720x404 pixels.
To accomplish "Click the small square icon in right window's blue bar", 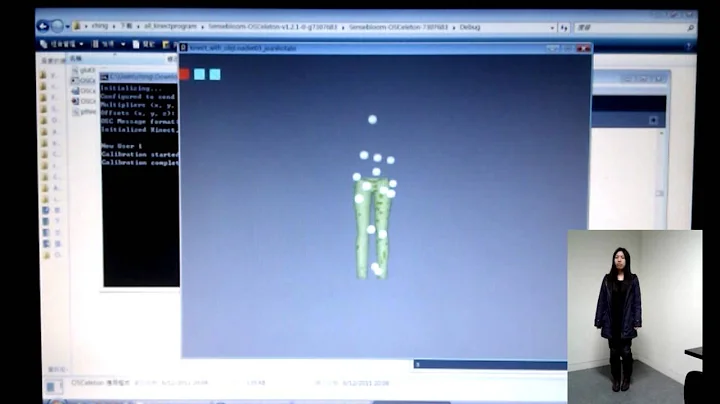I will 653,120.
